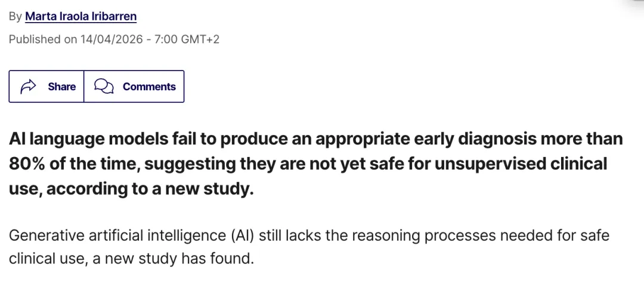Click the By label before the author name
The width and height of the screenshot is (644, 292).
[x=15, y=17]
